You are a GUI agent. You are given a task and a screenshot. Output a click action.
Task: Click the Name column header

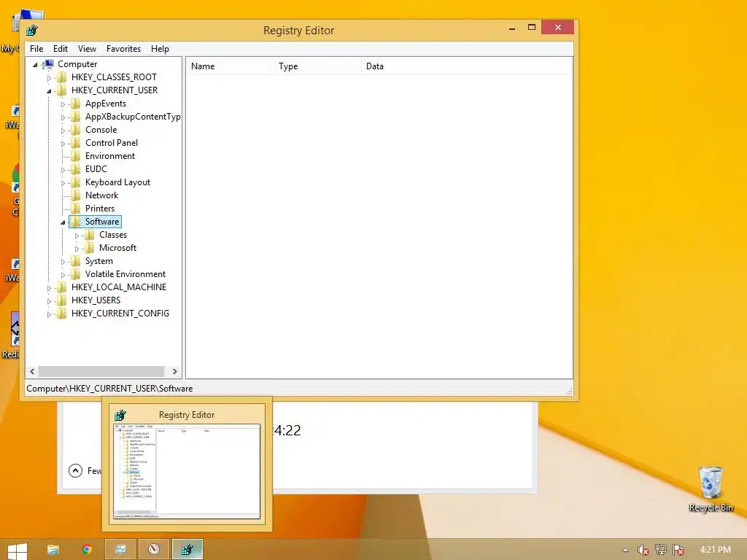[230, 66]
